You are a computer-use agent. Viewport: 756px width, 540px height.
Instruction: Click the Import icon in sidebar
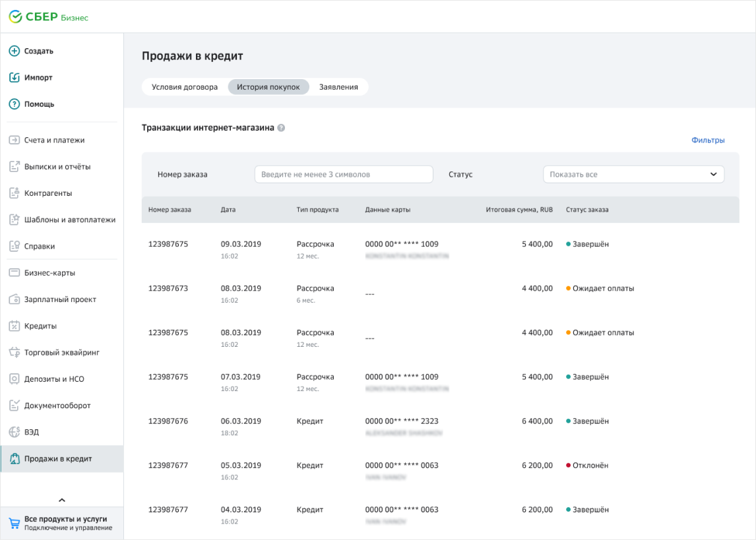tap(14, 77)
